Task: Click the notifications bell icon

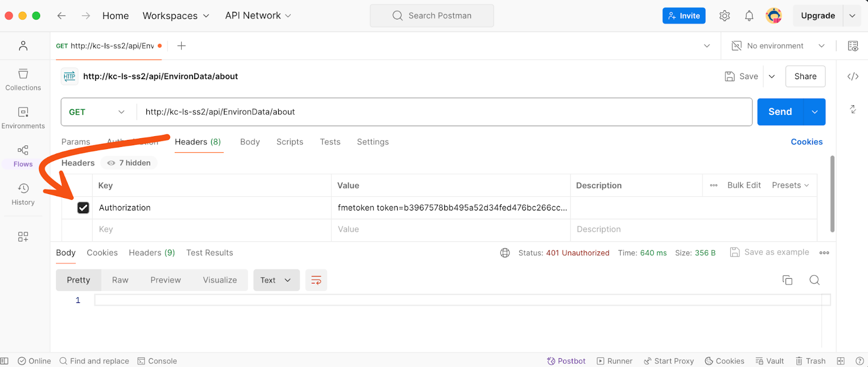Action: point(749,16)
